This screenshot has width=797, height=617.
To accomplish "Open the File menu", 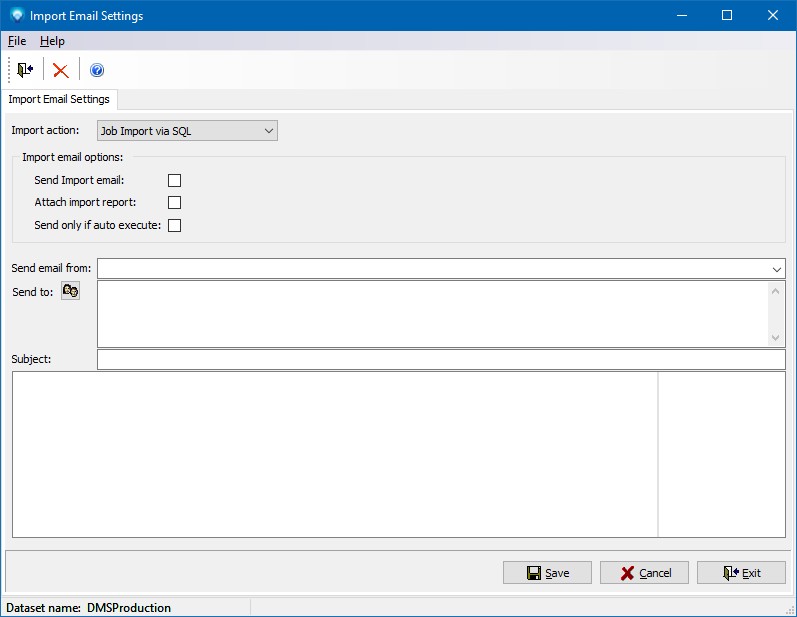I will pyautogui.click(x=17, y=41).
